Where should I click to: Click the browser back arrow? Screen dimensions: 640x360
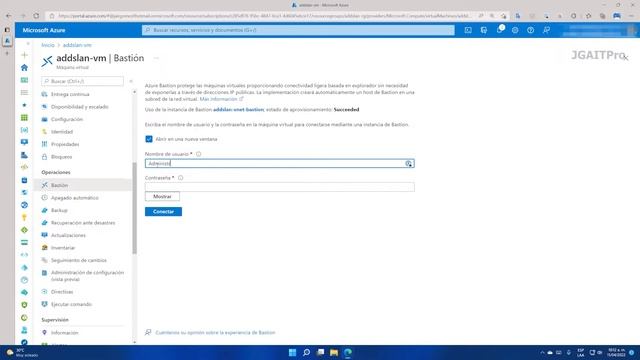pyautogui.click(x=9, y=16)
